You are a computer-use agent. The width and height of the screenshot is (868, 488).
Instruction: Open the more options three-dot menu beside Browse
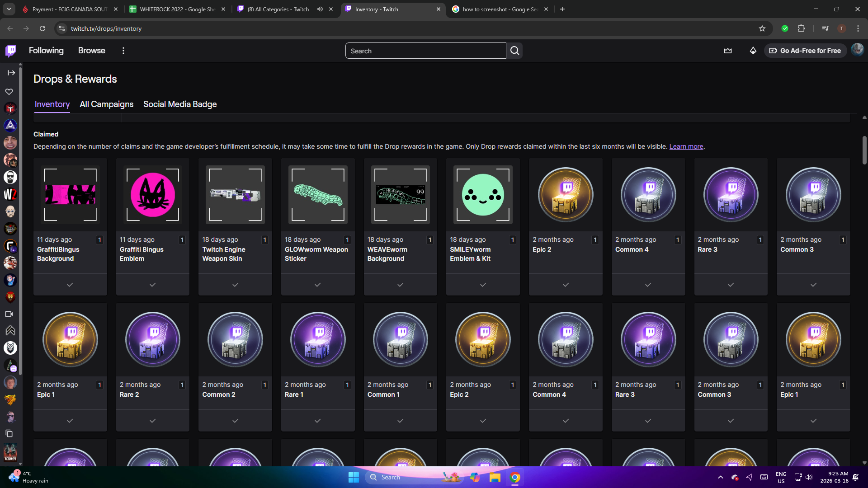pos(123,51)
